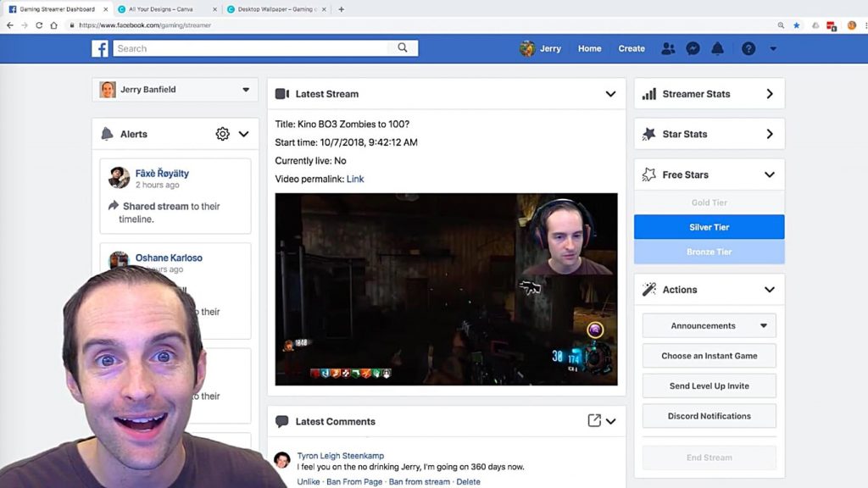Screen dimensions: 868x488
Task: Delete Tyron's comment
Action: point(468,482)
